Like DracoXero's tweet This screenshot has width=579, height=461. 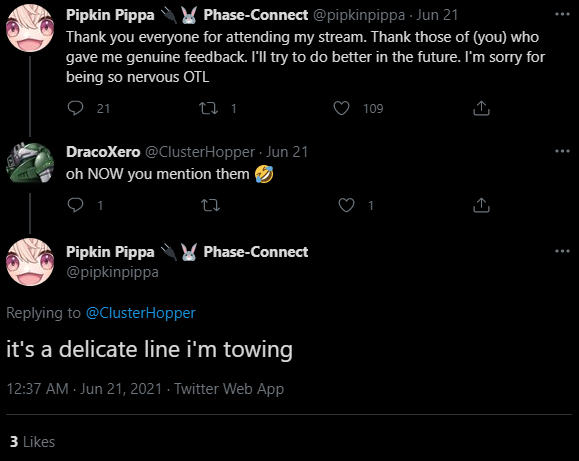346,205
